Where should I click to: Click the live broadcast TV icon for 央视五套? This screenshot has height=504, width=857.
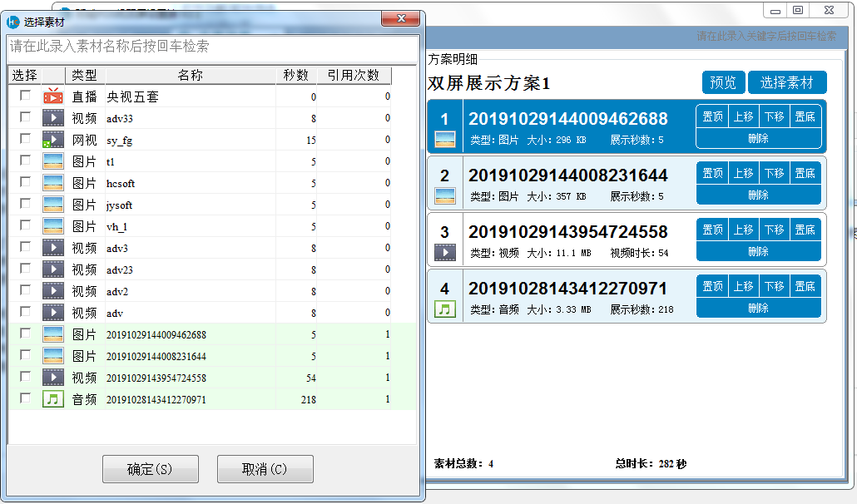click(53, 96)
